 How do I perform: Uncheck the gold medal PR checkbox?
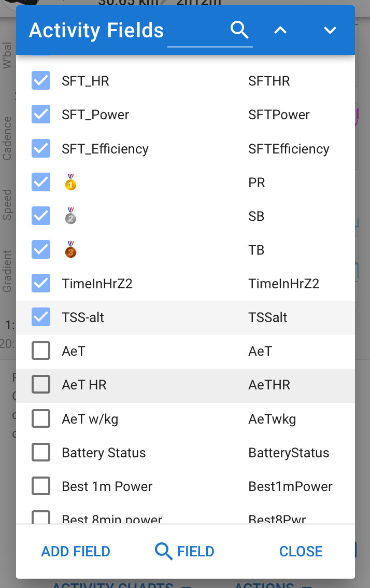pyautogui.click(x=41, y=182)
